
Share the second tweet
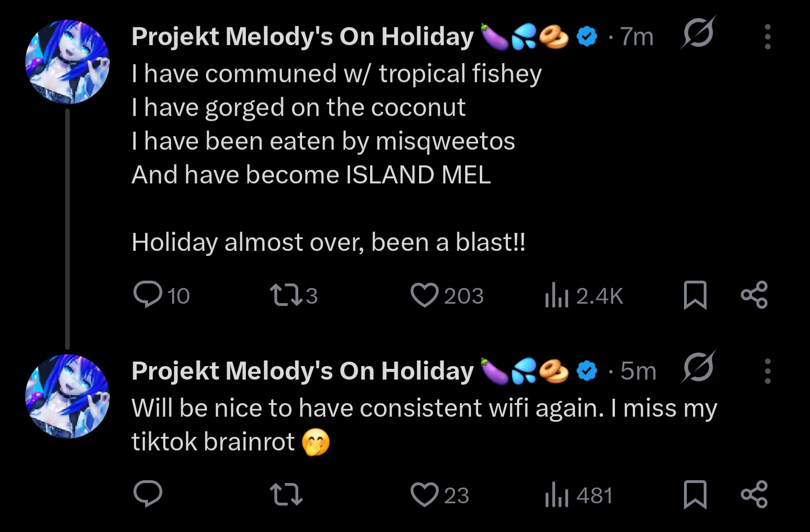point(754,495)
